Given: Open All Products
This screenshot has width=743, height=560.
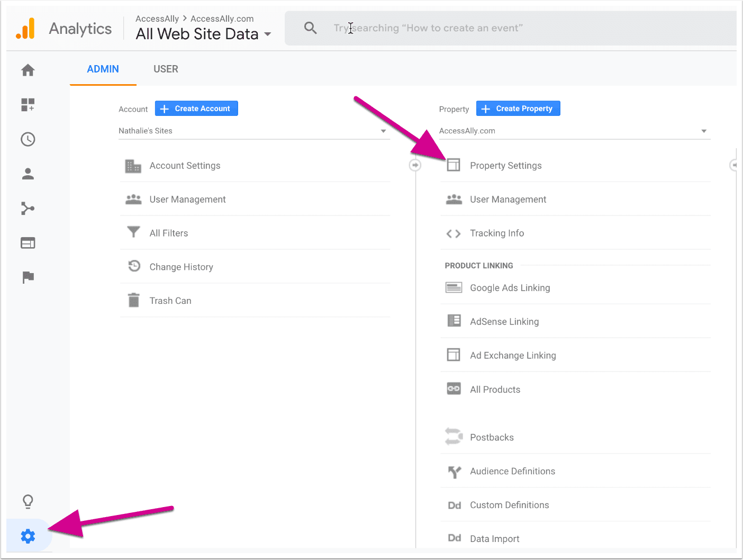Looking at the screenshot, I should (x=495, y=390).
